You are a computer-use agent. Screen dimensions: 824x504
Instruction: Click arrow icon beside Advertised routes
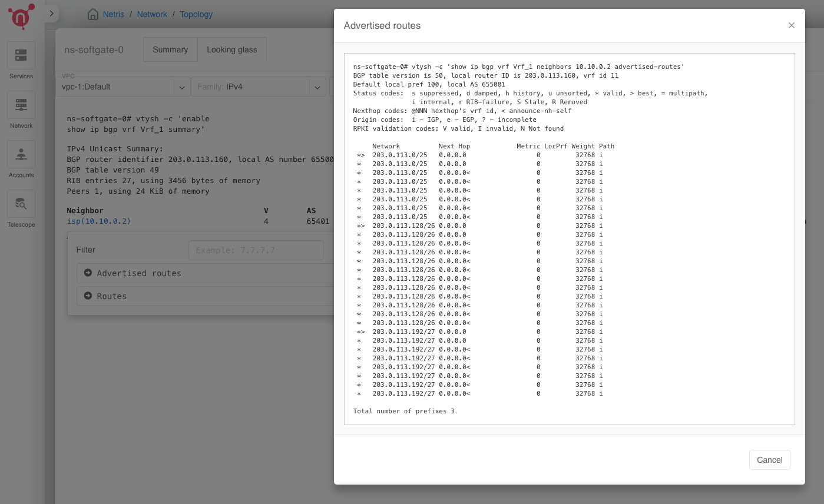[x=88, y=273]
